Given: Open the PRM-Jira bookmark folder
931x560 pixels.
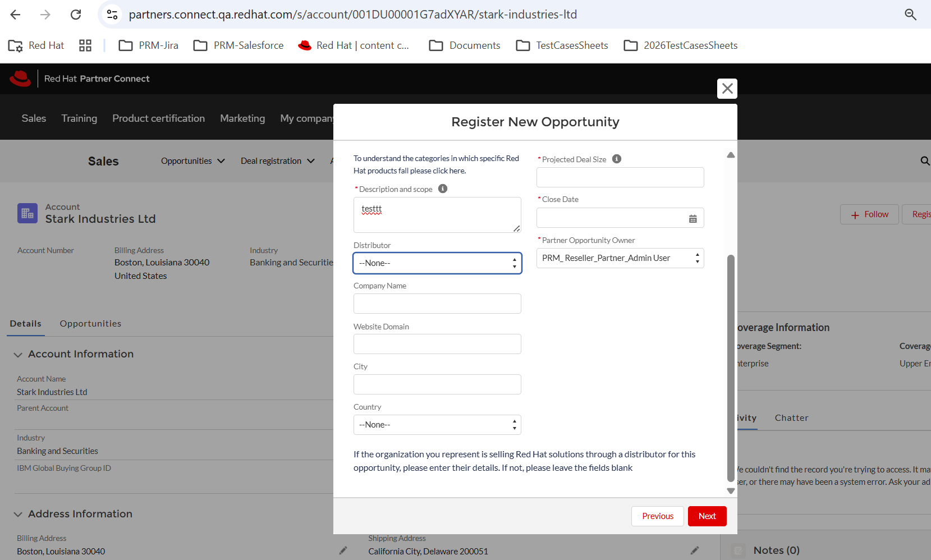Looking at the screenshot, I should 149,45.
